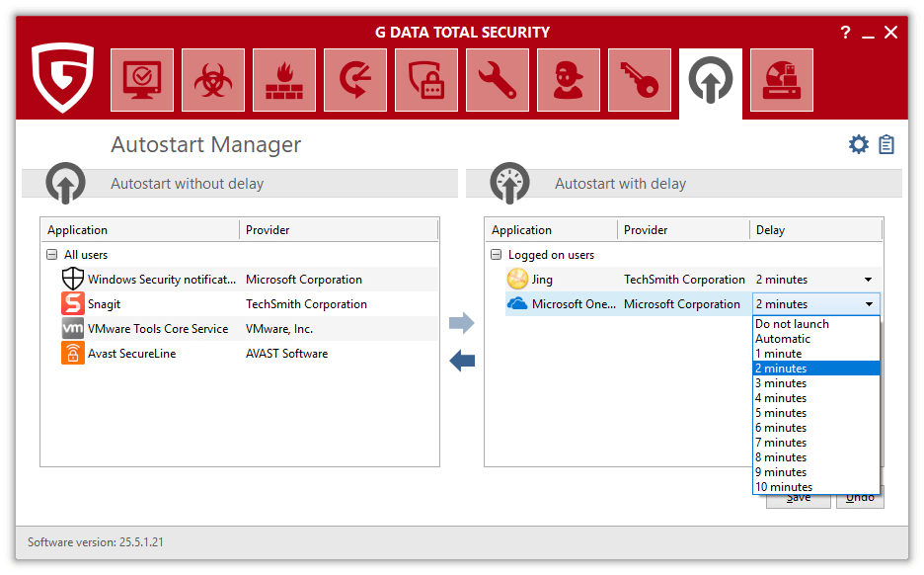Click the VMware, Inc. provider cell
Image resolution: width=924 pixels, height=575 pixels.
[279, 329]
